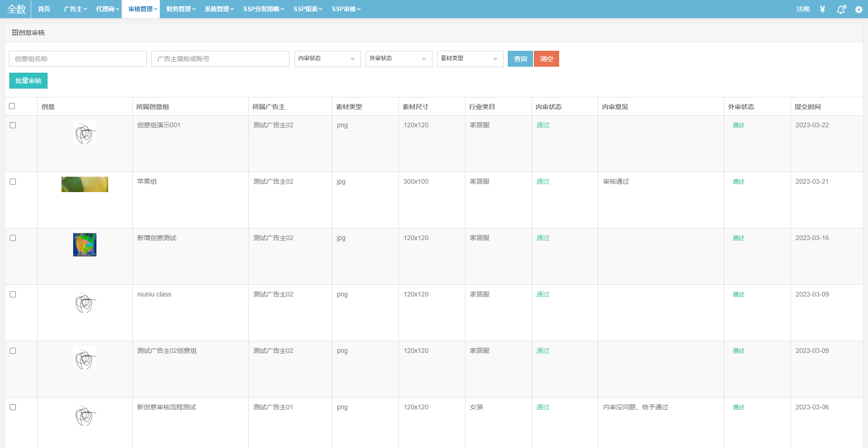
Task: Click 通过 internal status for 创意组演示001
Action: coord(543,125)
